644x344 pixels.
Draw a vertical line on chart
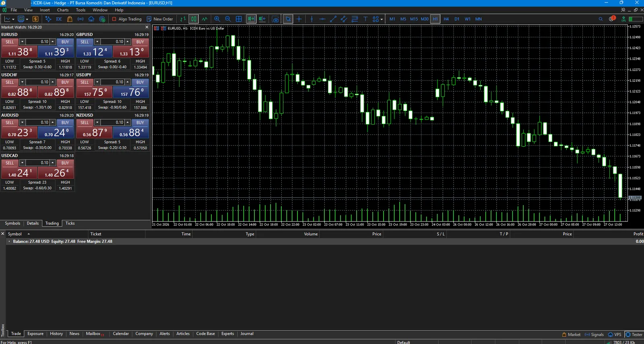(x=312, y=19)
